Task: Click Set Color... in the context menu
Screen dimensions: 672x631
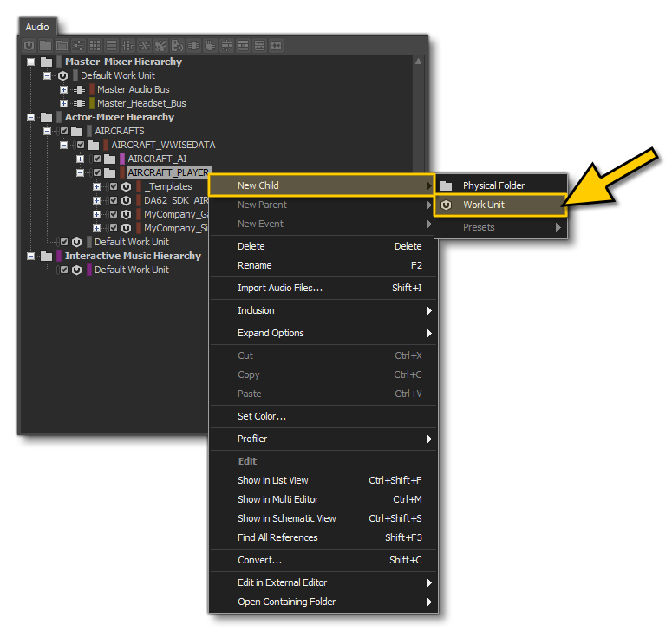Action: point(323,416)
